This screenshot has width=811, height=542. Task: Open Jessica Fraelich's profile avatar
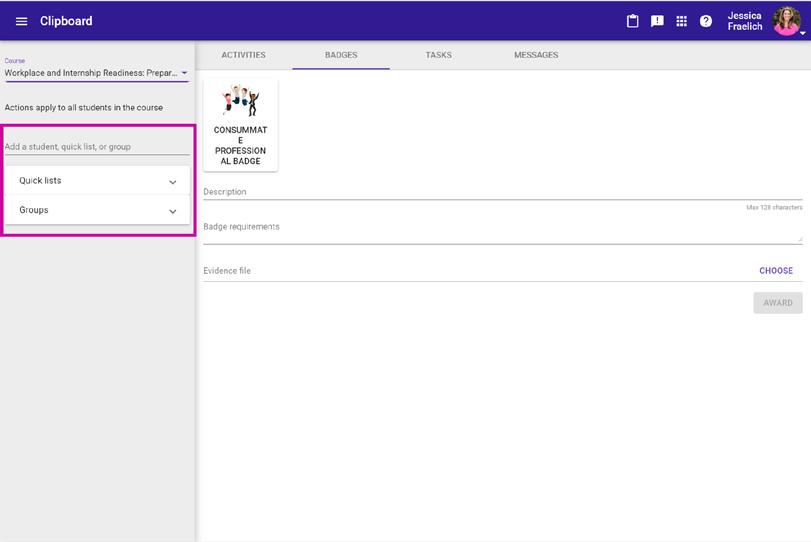pos(786,21)
